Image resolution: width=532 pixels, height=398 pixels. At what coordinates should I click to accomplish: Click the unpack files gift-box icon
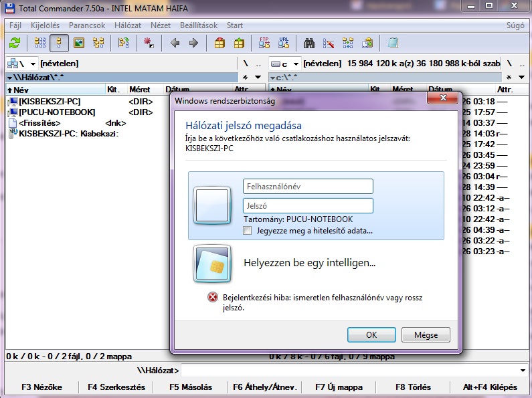(239, 43)
